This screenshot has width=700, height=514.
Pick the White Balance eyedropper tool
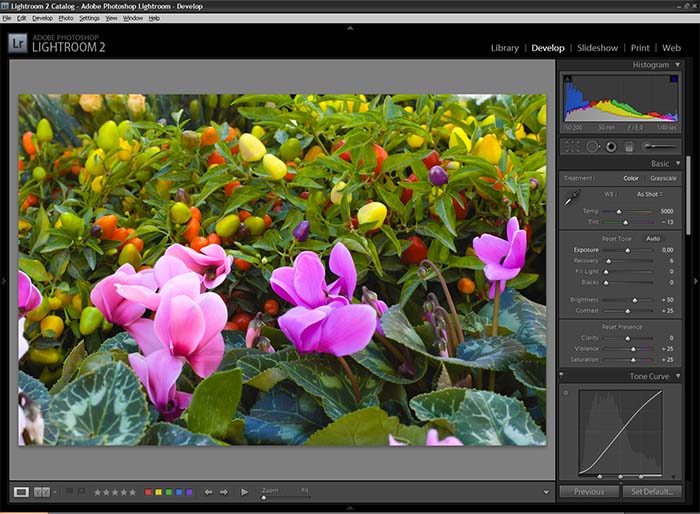coord(572,198)
